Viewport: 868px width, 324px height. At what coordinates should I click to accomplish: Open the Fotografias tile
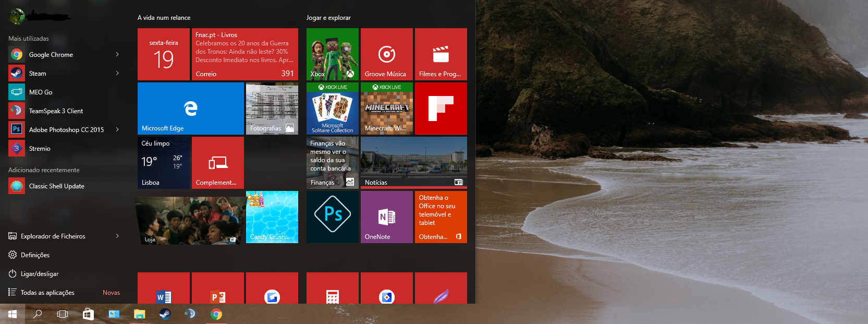coord(272,109)
